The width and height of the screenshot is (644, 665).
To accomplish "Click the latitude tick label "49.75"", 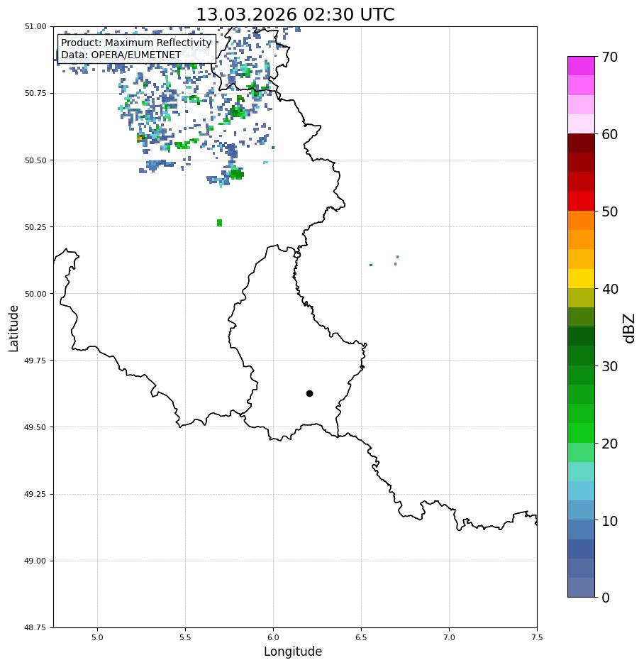I will coord(35,361).
